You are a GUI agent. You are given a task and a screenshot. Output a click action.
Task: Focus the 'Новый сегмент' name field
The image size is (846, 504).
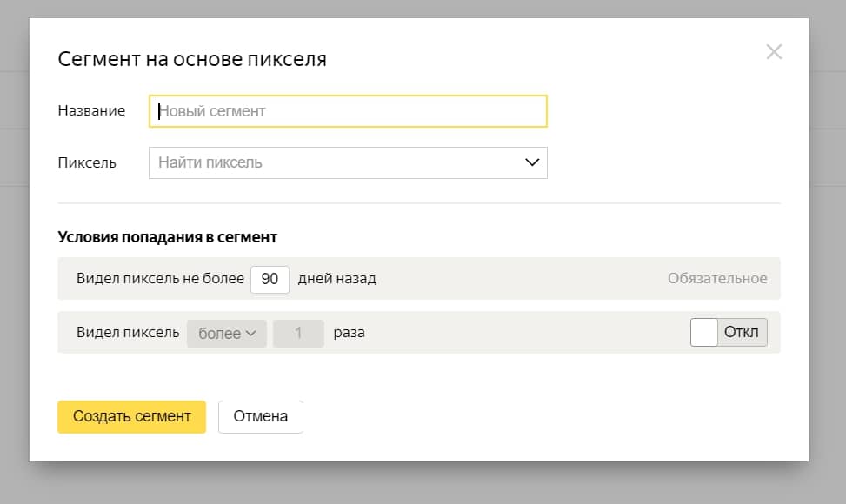pyautogui.click(x=348, y=111)
